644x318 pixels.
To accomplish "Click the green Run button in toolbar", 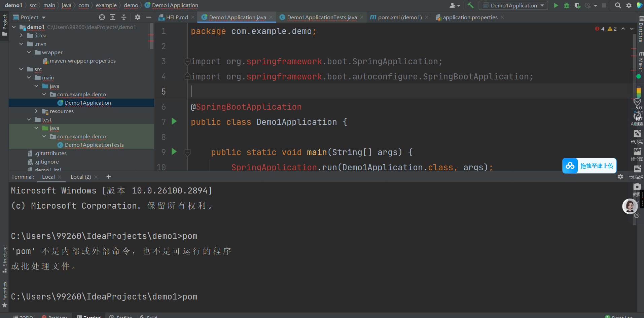I will click(556, 5).
